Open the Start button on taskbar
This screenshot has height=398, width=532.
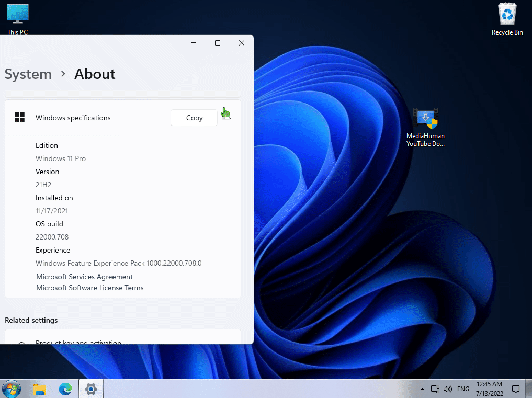[12, 389]
